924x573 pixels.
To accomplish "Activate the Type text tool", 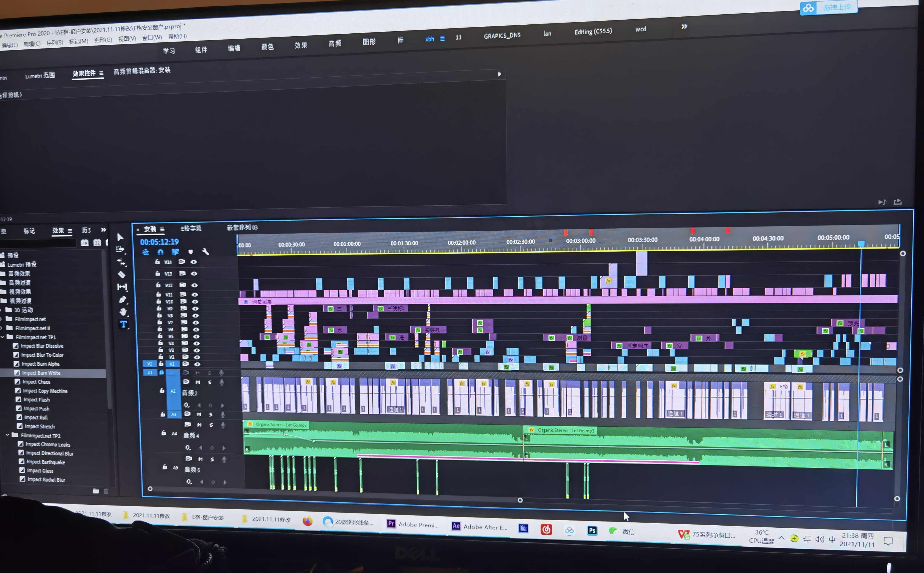I will tap(123, 324).
